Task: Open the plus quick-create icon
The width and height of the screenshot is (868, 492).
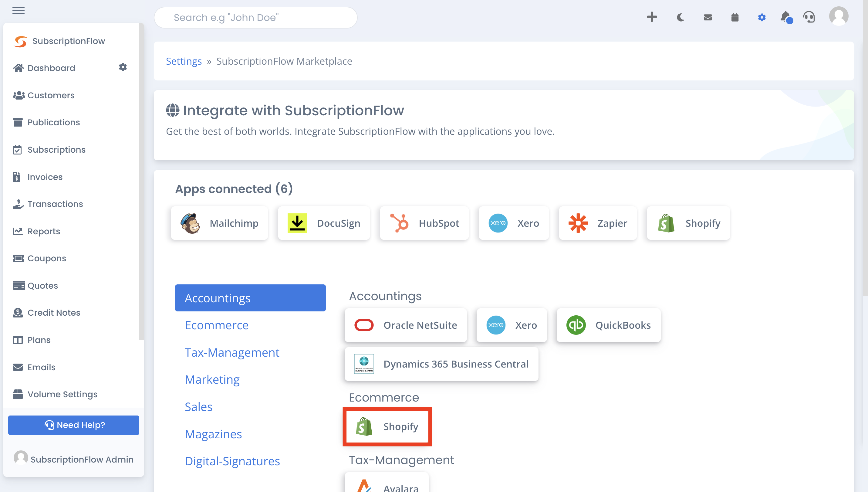Action: coord(651,17)
